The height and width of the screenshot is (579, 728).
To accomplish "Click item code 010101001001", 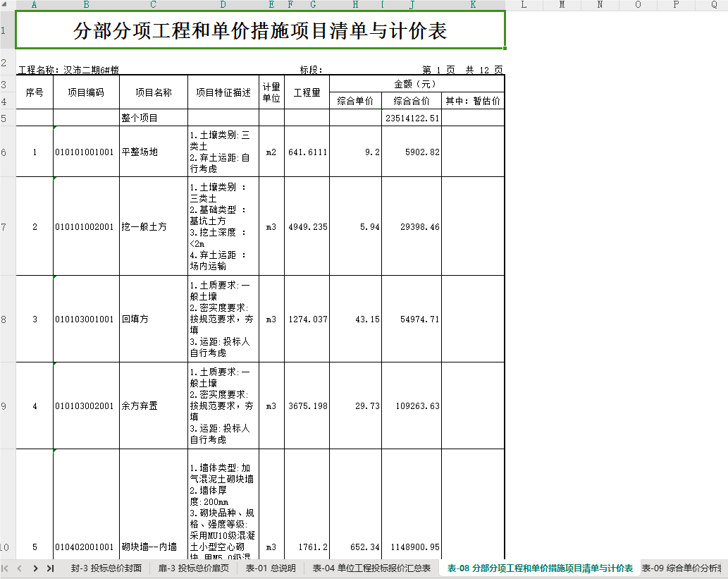I will (87, 152).
